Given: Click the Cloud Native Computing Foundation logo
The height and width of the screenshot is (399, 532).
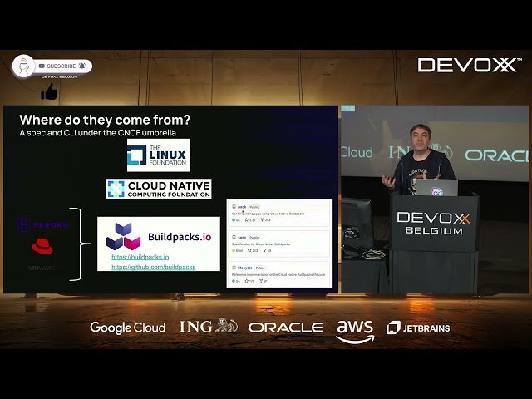Looking at the screenshot, I should pyautogui.click(x=158, y=189).
